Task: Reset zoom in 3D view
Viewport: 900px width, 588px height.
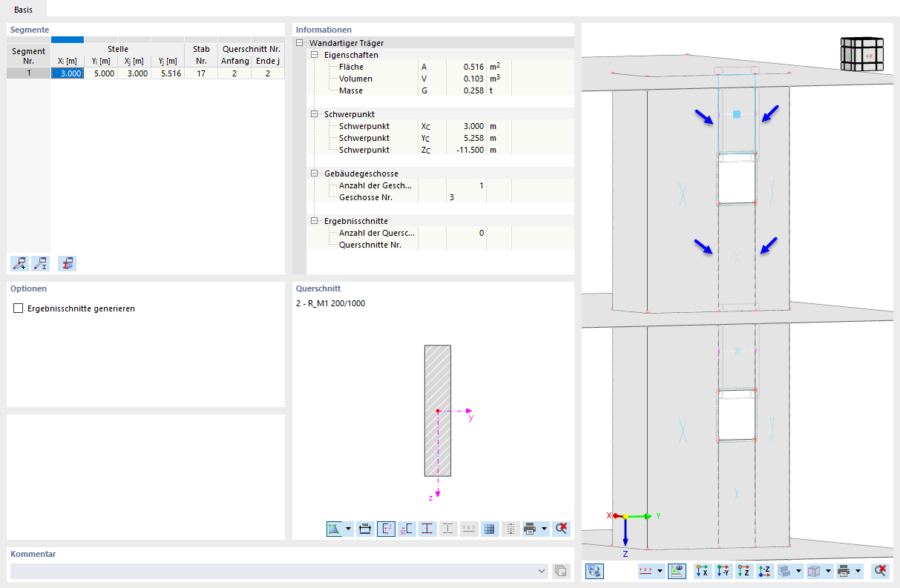Action: [880, 571]
